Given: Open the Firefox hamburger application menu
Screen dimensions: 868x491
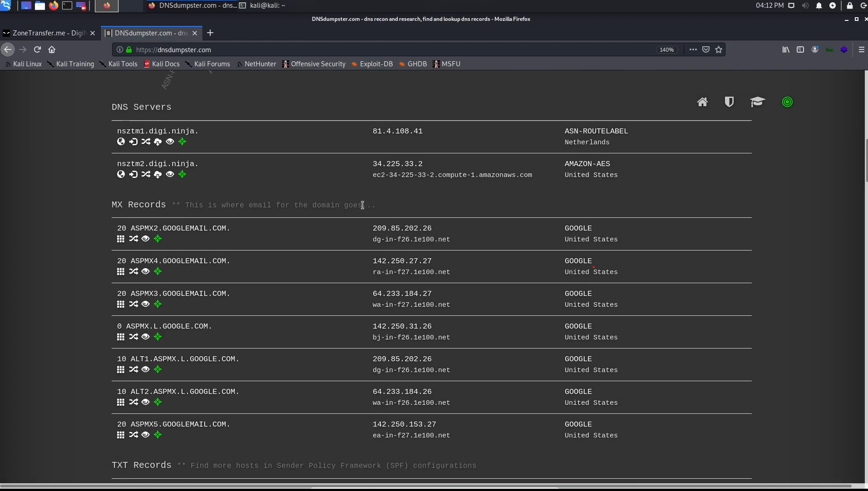Looking at the screenshot, I should pyautogui.click(x=861, y=50).
